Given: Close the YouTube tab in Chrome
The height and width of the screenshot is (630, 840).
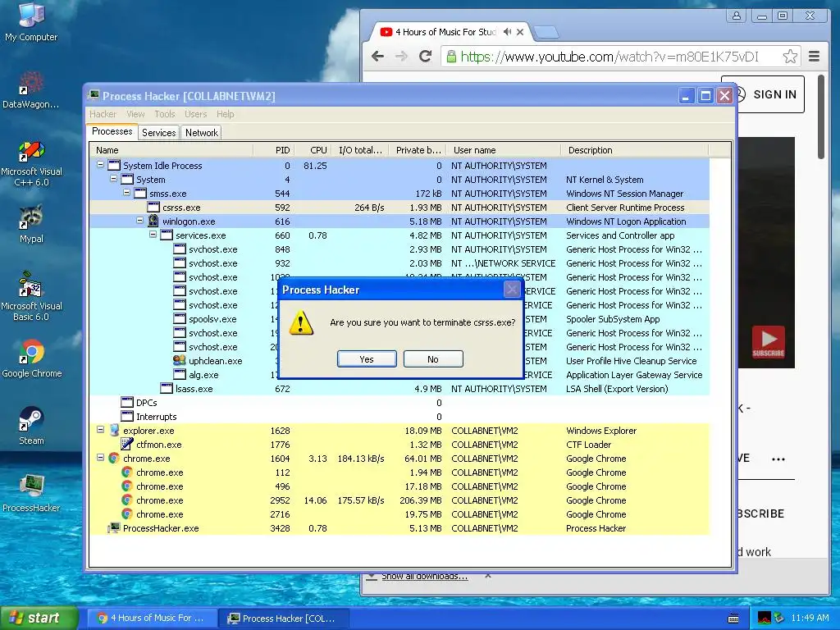Looking at the screenshot, I should tap(519, 32).
